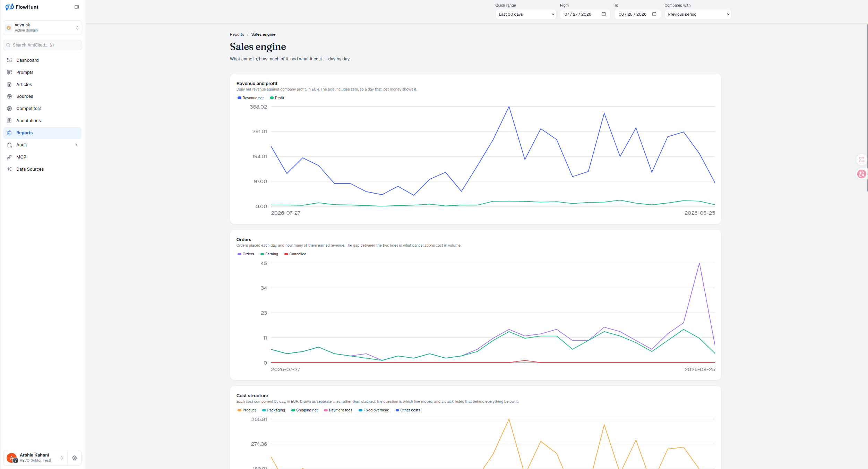Image resolution: width=868 pixels, height=469 pixels.
Task: Open Competitors page
Action: click(42, 109)
